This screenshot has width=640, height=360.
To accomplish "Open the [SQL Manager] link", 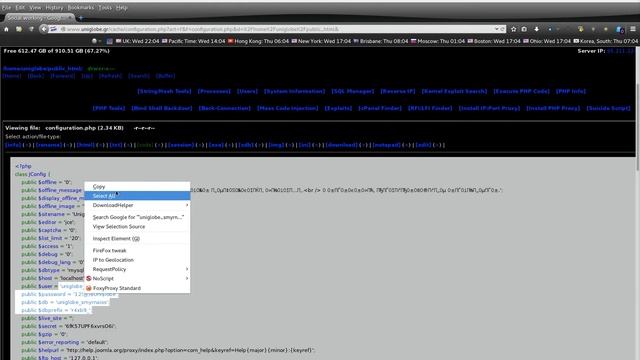I will pos(353,91).
